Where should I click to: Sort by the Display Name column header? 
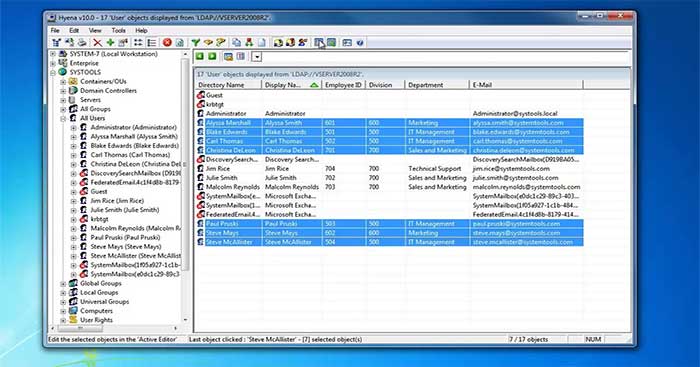tap(292, 85)
